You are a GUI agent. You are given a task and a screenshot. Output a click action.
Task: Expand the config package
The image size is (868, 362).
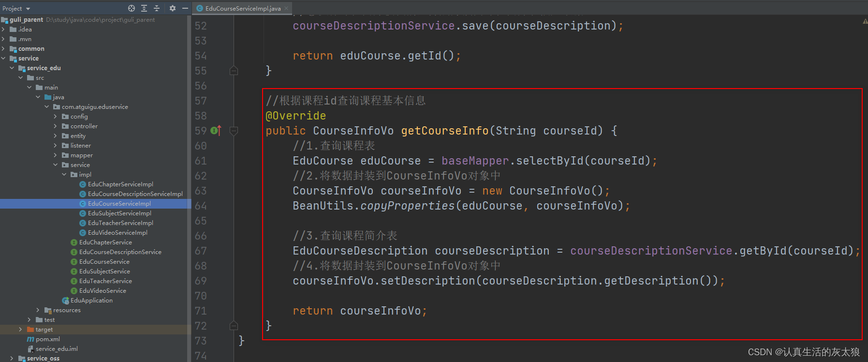[56, 117]
